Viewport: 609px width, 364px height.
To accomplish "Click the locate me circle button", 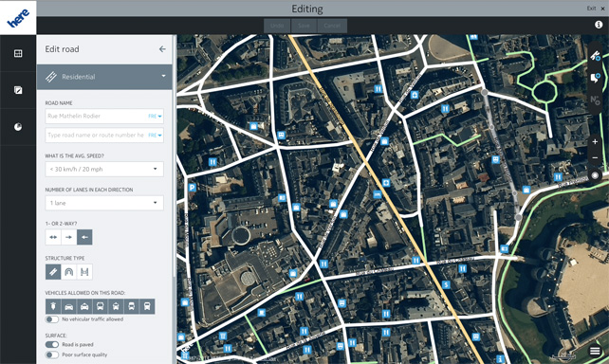I will coord(595,175).
